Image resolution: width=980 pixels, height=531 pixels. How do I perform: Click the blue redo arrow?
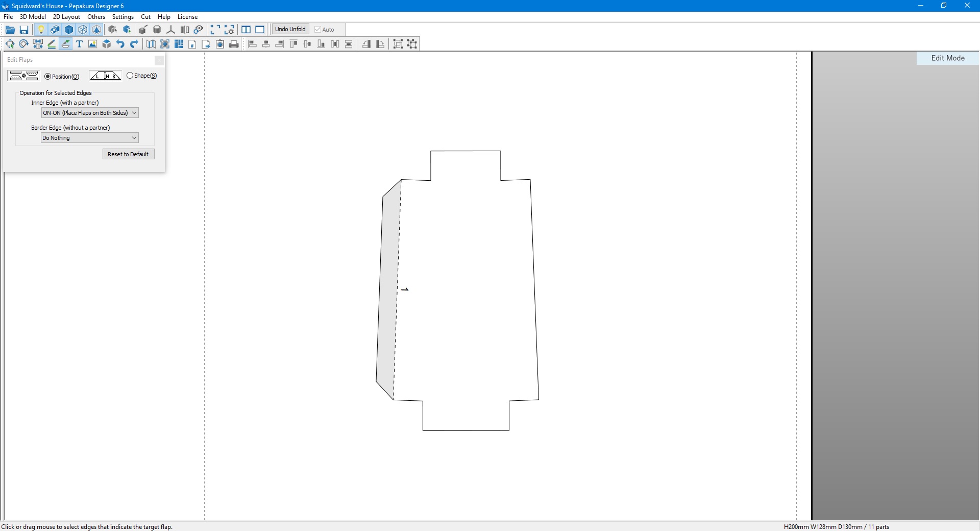pyautogui.click(x=134, y=44)
